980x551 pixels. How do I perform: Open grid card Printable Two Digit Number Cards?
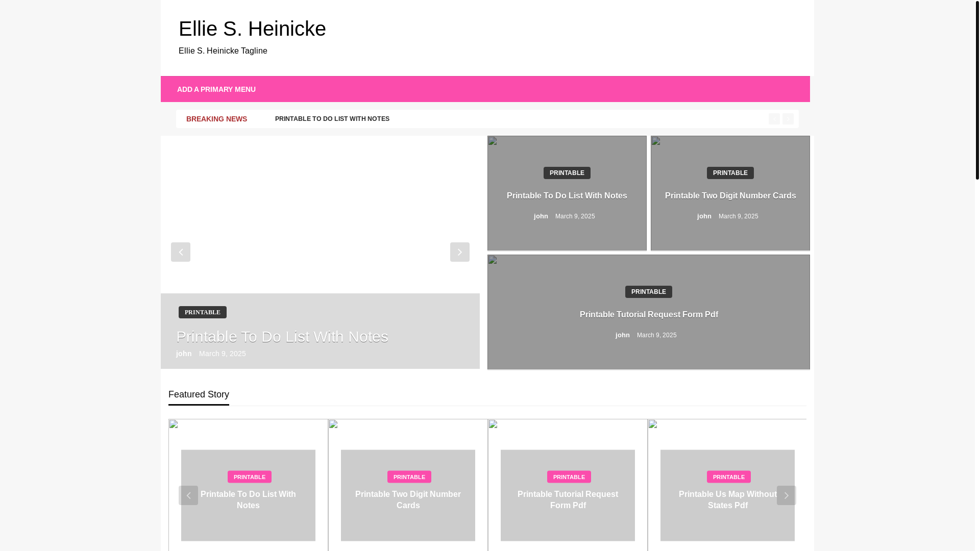click(730, 195)
